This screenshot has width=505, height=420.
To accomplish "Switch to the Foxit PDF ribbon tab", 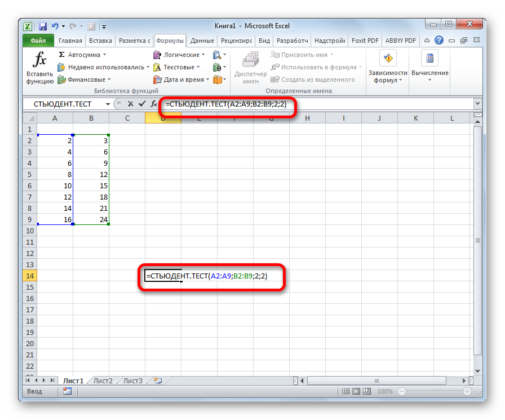I will [x=365, y=41].
